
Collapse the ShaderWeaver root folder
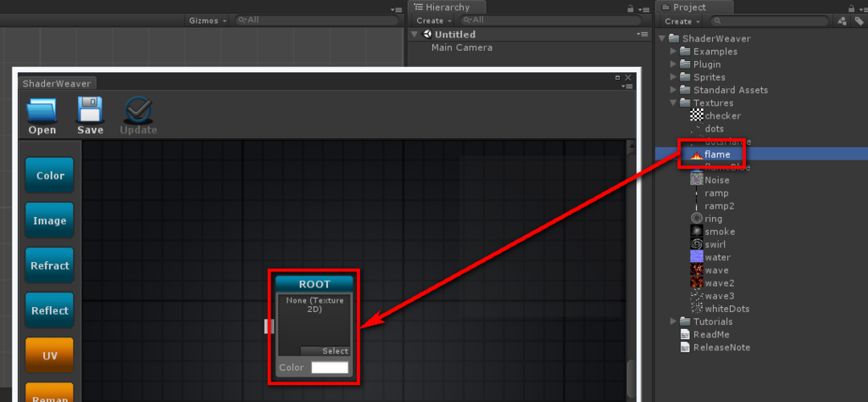click(661, 38)
